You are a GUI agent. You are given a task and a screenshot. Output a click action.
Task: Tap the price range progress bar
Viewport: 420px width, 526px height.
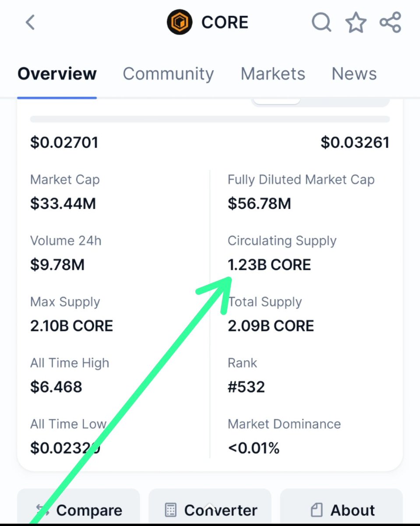[210, 119]
